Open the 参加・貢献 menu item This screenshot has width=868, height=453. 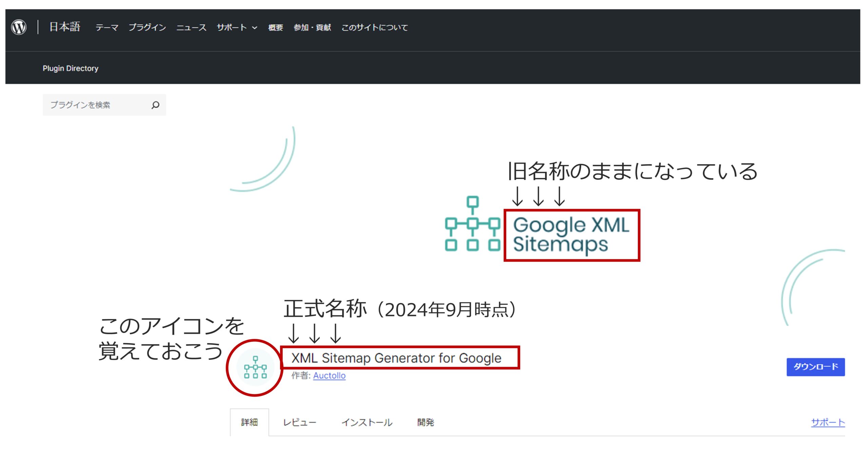point(312,27)
